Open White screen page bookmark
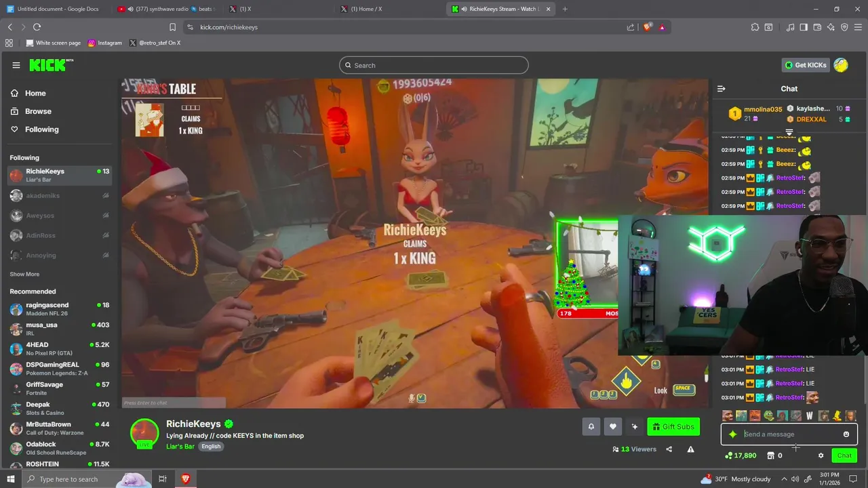 [x=53, y=43]
